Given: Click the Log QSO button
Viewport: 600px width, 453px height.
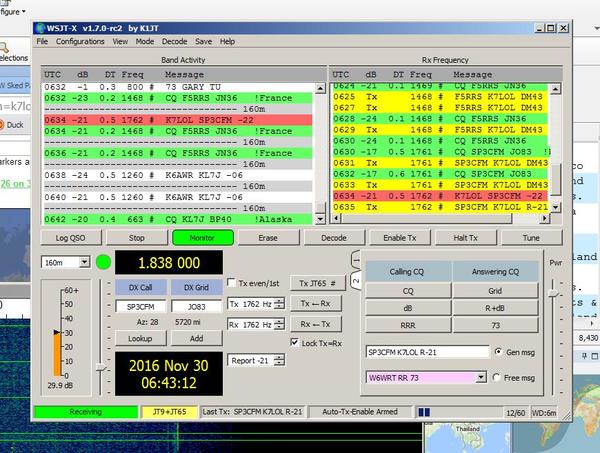Looking at the screenshot, I should click(71, 238).
